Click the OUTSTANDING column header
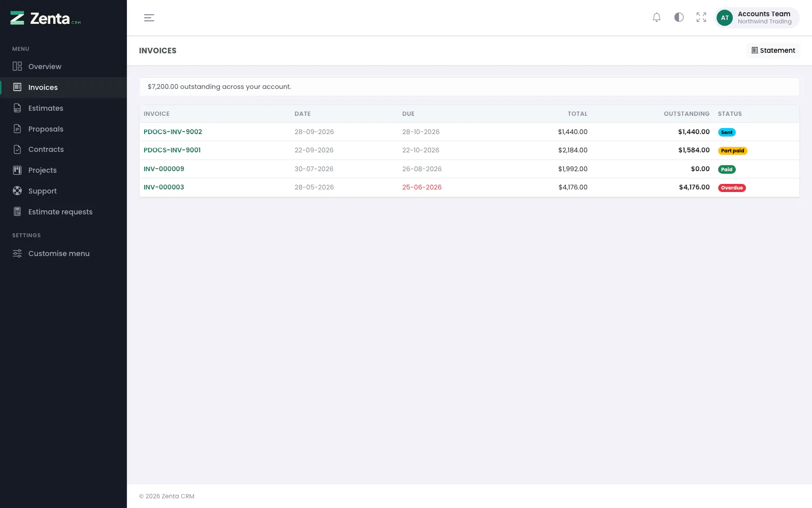The width and height of the screenshot is (812, 508). click(687, 114)
